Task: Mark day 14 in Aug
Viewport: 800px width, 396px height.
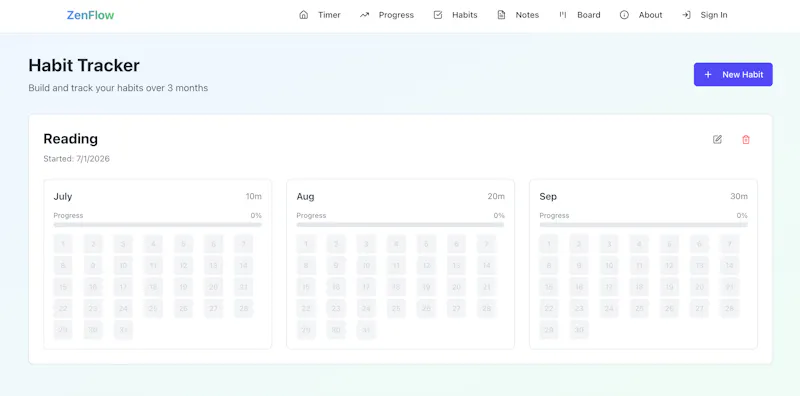Action: point(486,266)
